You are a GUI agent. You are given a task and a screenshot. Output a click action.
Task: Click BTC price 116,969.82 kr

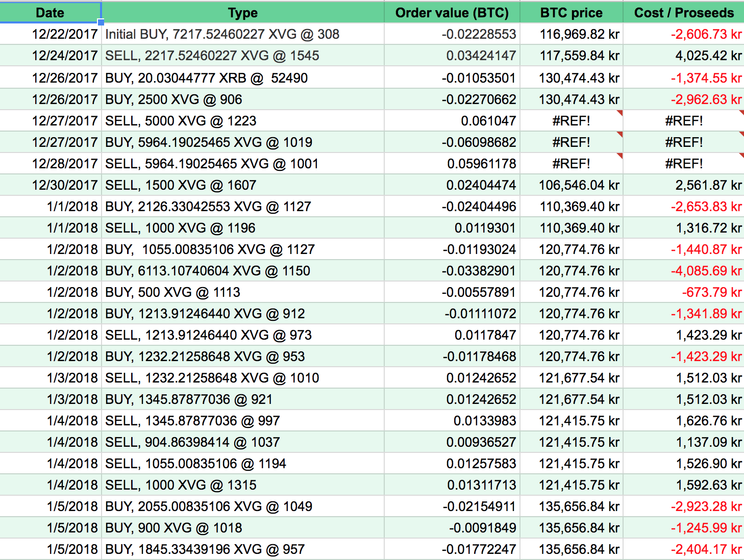572,34
